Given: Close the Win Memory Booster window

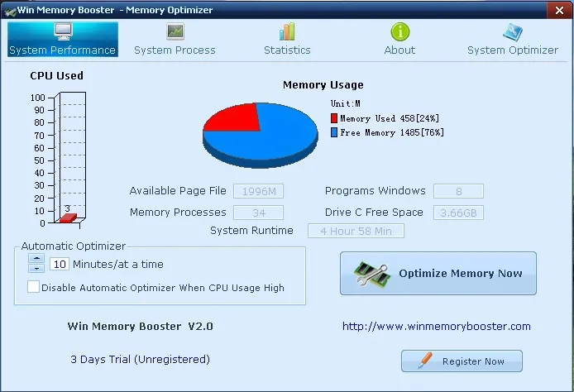Looking at the screenshot, I should tap(559, 10).
